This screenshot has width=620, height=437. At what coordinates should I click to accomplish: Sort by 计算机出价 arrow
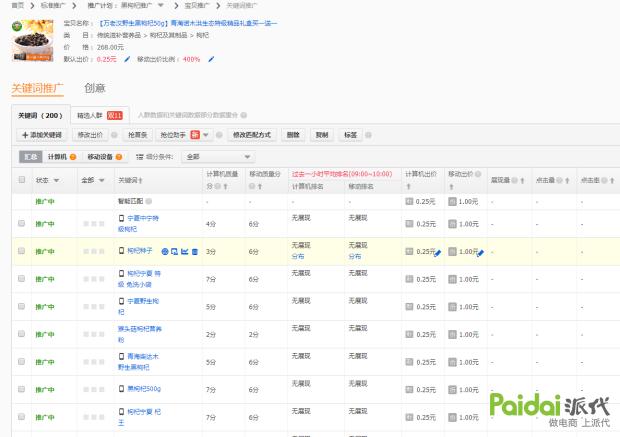pyautogui.click(x=408, y=186)
